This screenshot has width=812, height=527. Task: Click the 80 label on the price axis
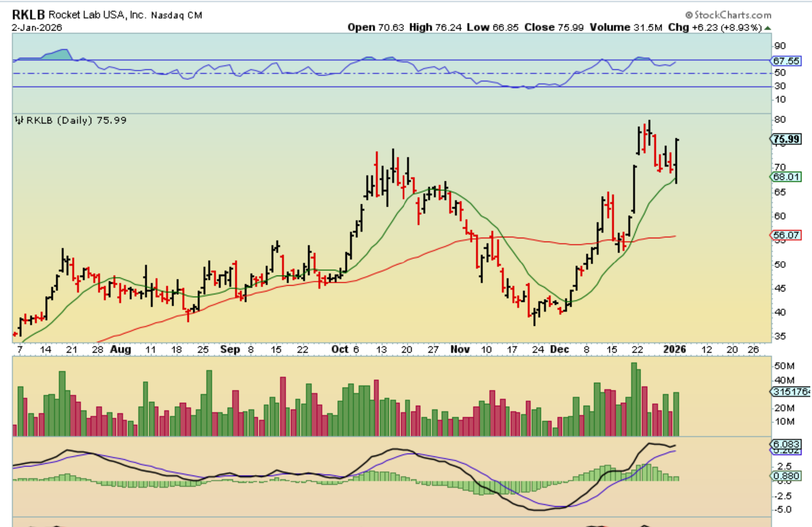point(780,120)
